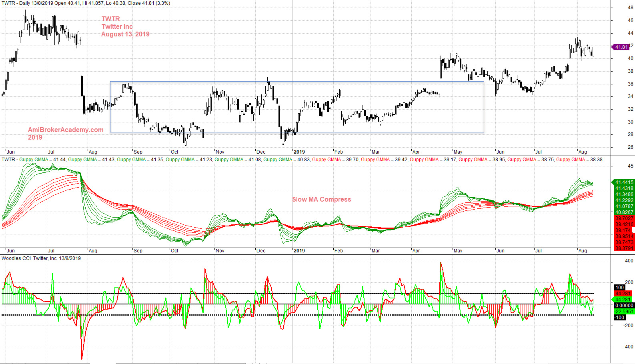635x364 pixels.
Task: Select the green 41.3486 GMMA value label
Action: [623, 194]
